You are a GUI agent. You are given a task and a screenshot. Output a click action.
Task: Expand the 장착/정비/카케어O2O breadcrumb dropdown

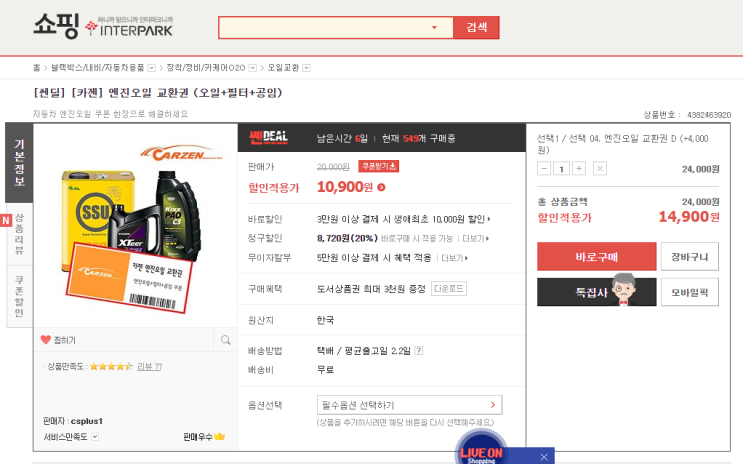click(253, 68)
